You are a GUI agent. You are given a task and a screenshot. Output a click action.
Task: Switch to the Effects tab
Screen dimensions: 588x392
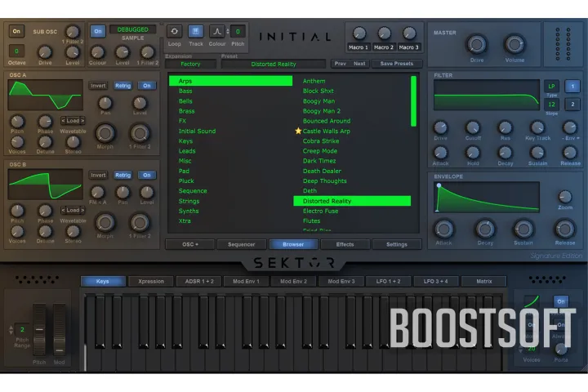(x=345, y=244)
